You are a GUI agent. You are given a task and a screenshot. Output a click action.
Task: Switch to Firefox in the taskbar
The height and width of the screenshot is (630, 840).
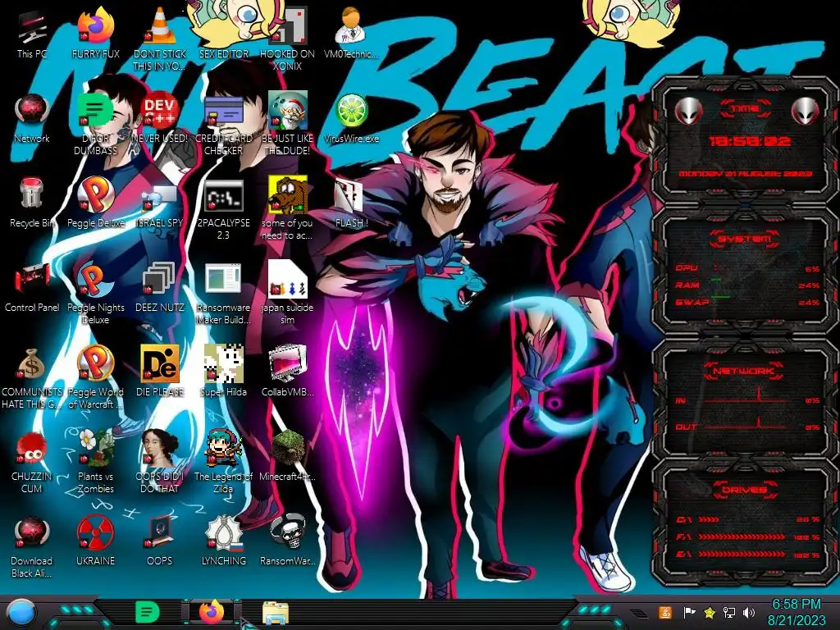pyautogui.click(x=212, y=611)
